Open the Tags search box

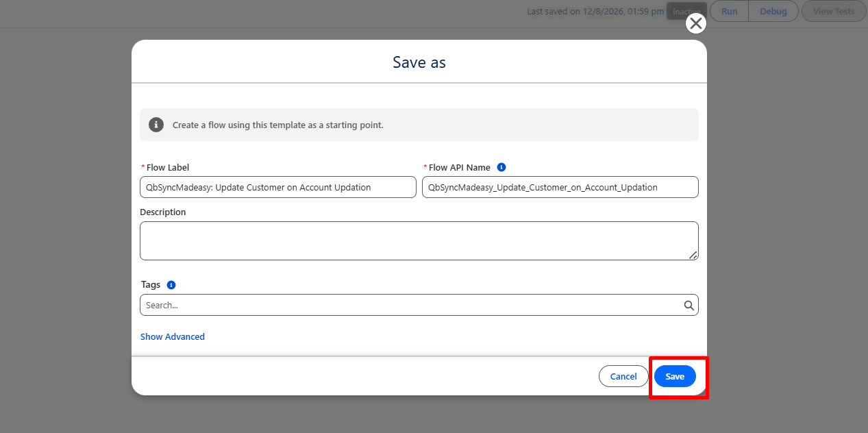point(419,306)
